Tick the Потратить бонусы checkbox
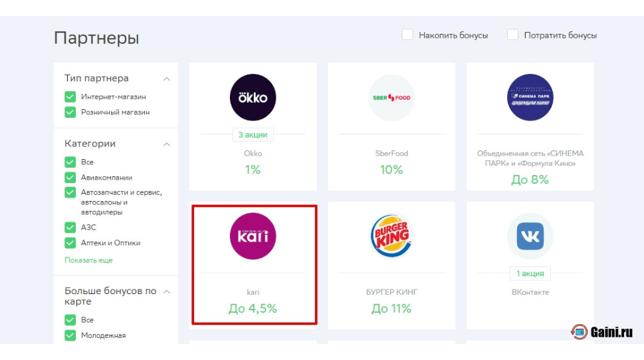644x360 pixels. pos(512,35)
